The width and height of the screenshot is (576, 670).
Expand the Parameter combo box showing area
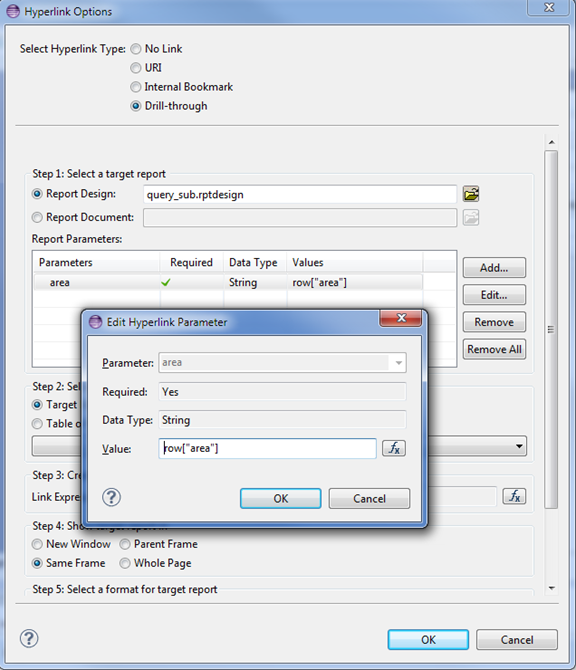398,363
